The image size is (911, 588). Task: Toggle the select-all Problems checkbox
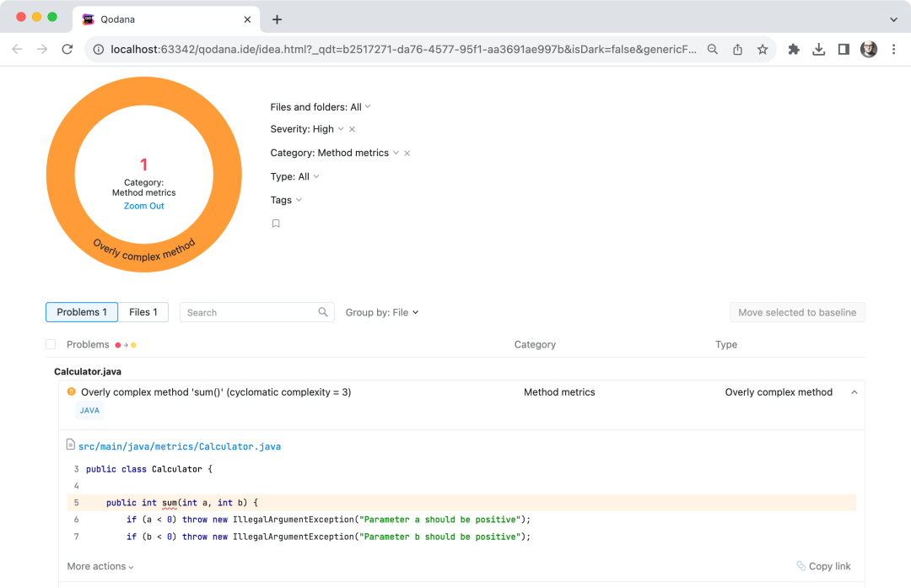(x=51, y=344)
